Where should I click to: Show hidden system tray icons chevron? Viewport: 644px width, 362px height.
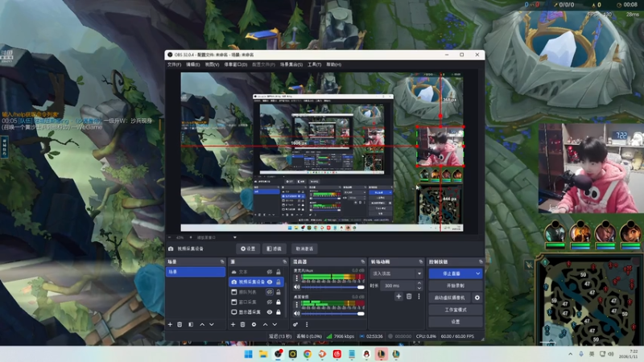pyautogui.click(x=570, y=354)
